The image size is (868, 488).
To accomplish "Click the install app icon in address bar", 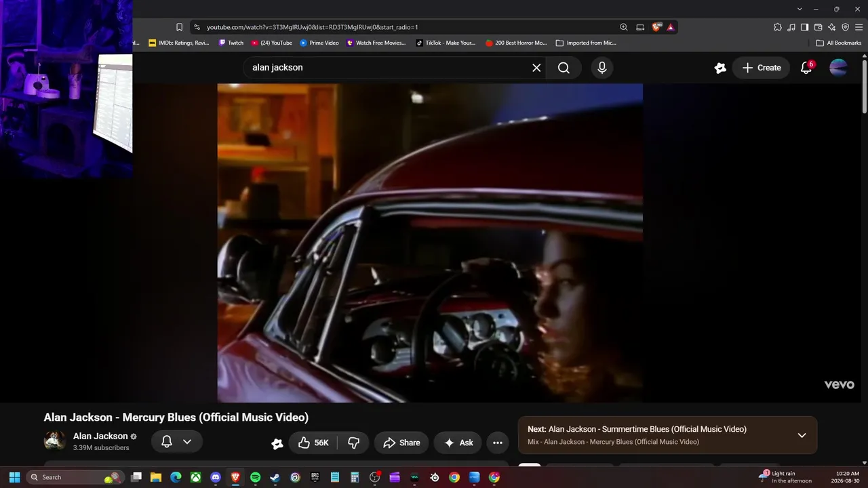I will 640,27.
